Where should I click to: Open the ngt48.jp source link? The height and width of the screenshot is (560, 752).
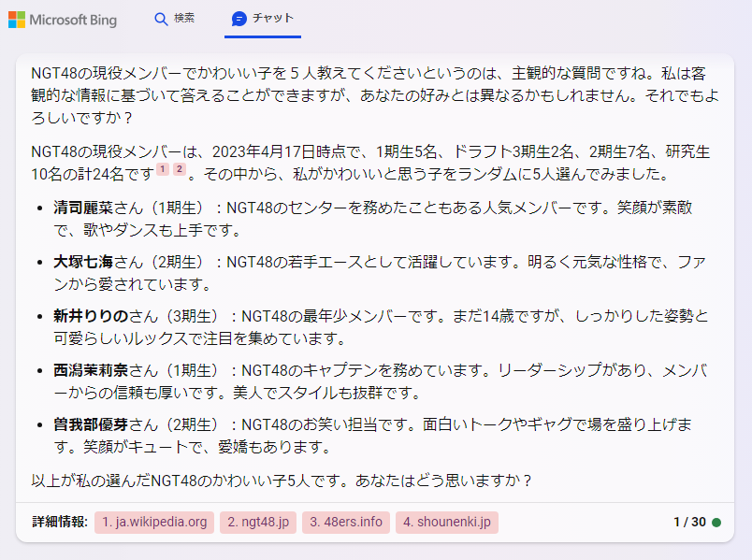[x=258, y=522]
